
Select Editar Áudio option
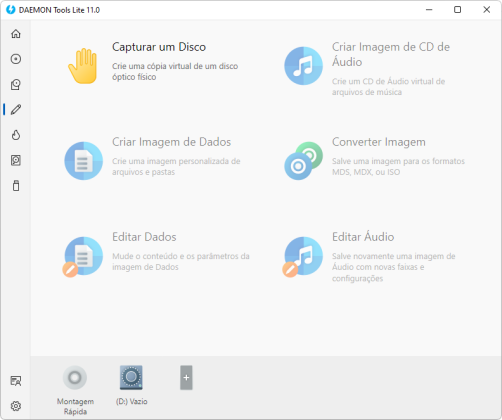point(363,237)
